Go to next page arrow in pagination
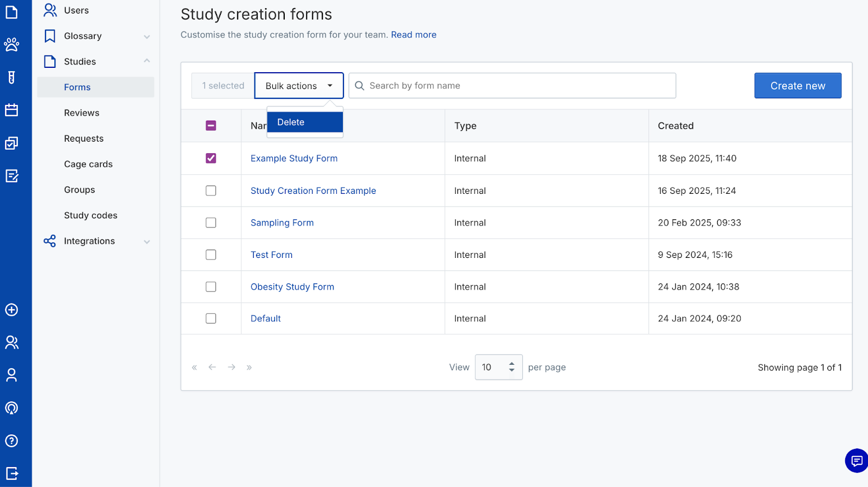Screen dimensions: 868x487 232,368
